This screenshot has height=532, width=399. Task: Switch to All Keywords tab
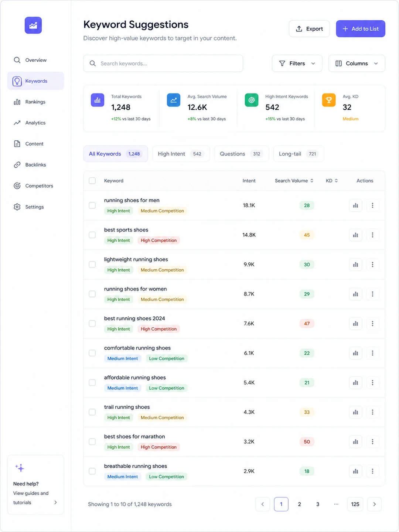tap(116, 154)
